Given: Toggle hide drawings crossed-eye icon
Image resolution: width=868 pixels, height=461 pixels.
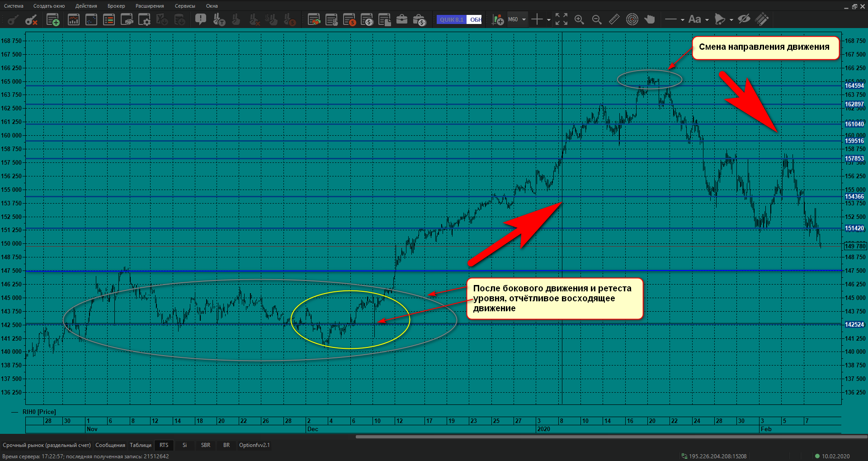Looking at the screenshot, I should coord(744,19).
